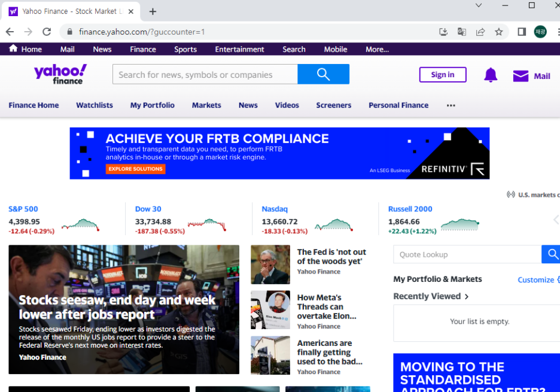Click the Quote Lookup input field

coord(467,254)
